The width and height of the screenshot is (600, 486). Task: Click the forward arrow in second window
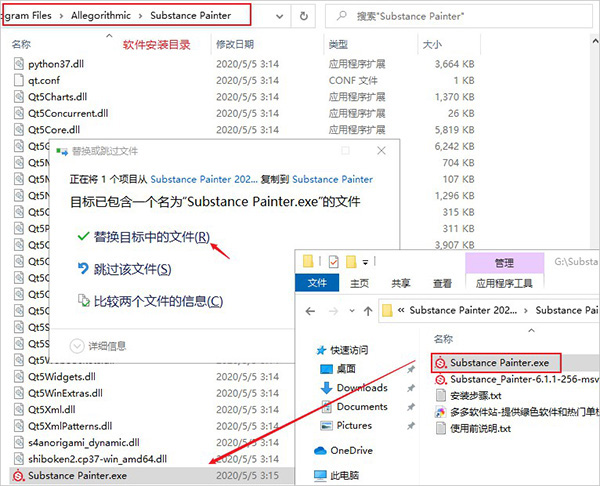pyautogui.click(x=333, y=311)
